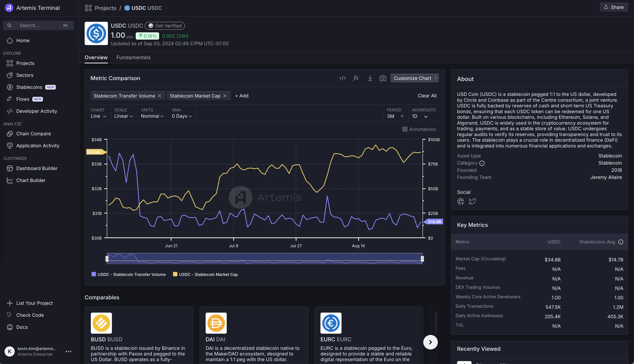The height and width of the screenshot is (364, 634).
Task: Open Projects in the sidebar
Action: (x=25, y=63)
